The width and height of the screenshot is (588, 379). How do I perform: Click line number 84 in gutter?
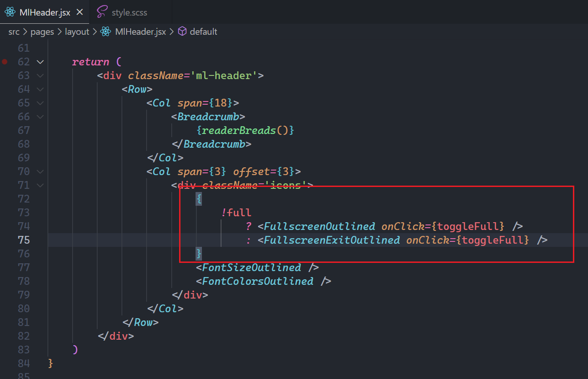point(24,363)
